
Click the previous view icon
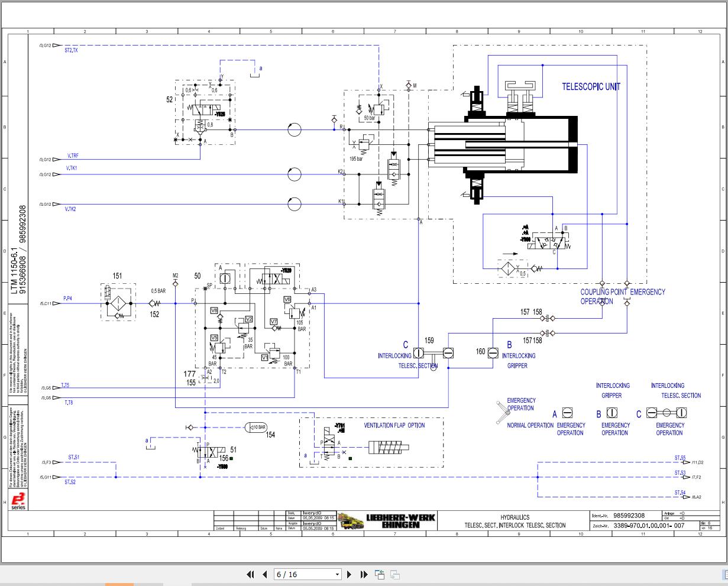click(x=379, y=574)
